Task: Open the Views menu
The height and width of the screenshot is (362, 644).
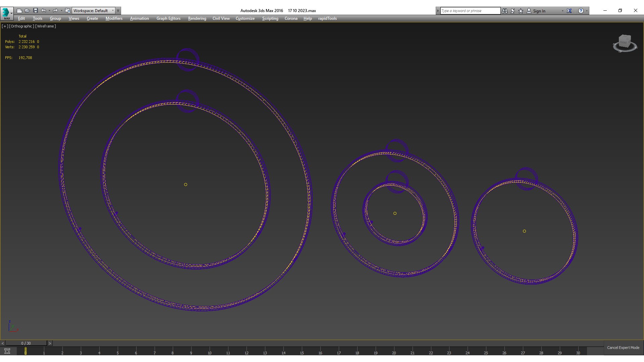Action: coord(74,18)
